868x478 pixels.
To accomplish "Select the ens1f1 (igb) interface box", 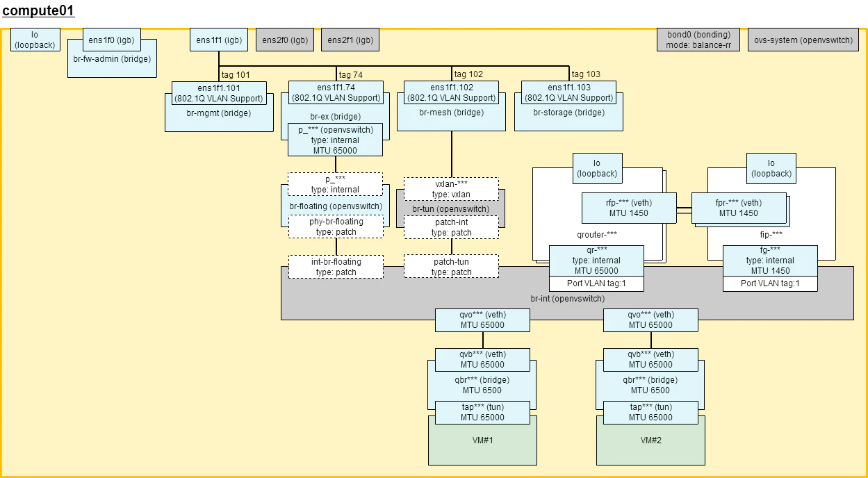I will (x=219, y=40).
